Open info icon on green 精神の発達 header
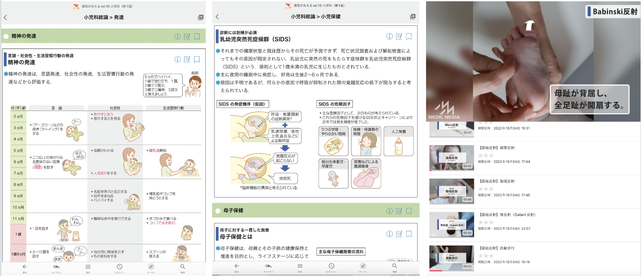The width and height of the screenshot is (644, 276). (x=178, y=37)
